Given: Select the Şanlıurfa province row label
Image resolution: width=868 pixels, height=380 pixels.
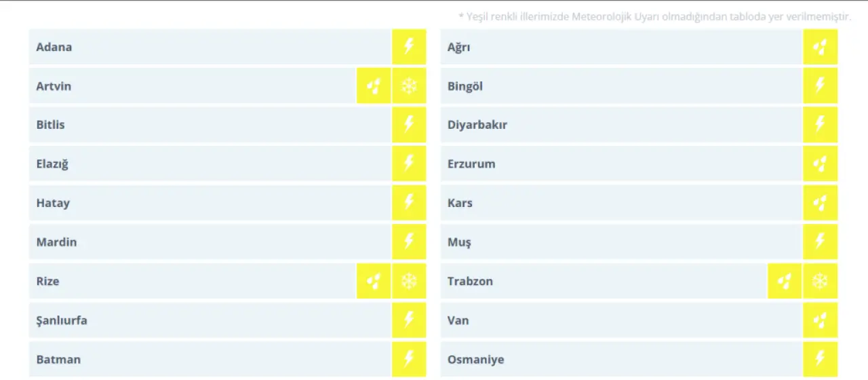Looking at the screenshot, I should point(62,320).
